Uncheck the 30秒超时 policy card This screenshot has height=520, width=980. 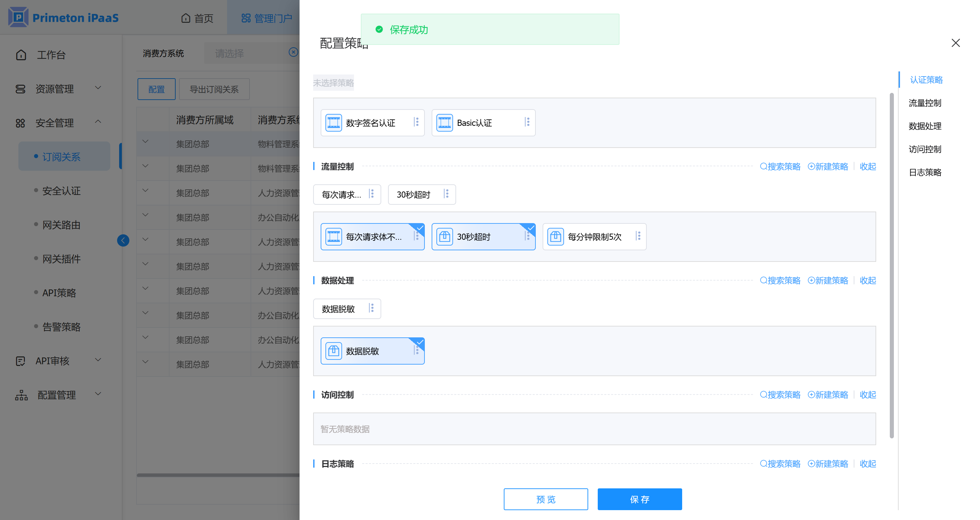[483, 236]
